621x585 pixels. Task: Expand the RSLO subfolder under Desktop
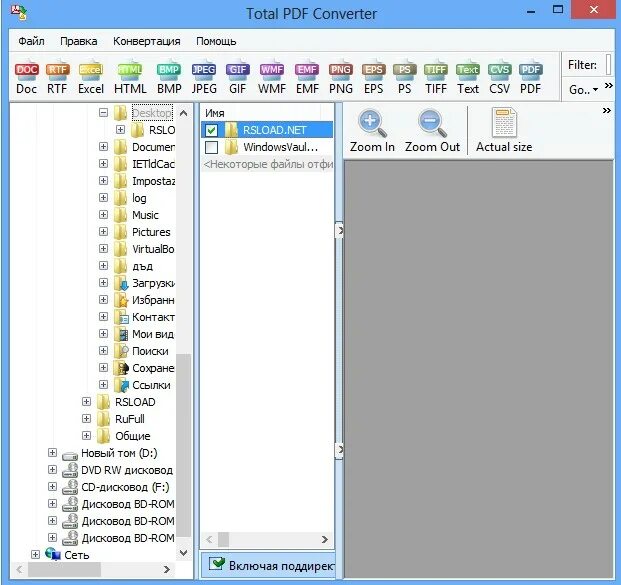tap(120, 130)
